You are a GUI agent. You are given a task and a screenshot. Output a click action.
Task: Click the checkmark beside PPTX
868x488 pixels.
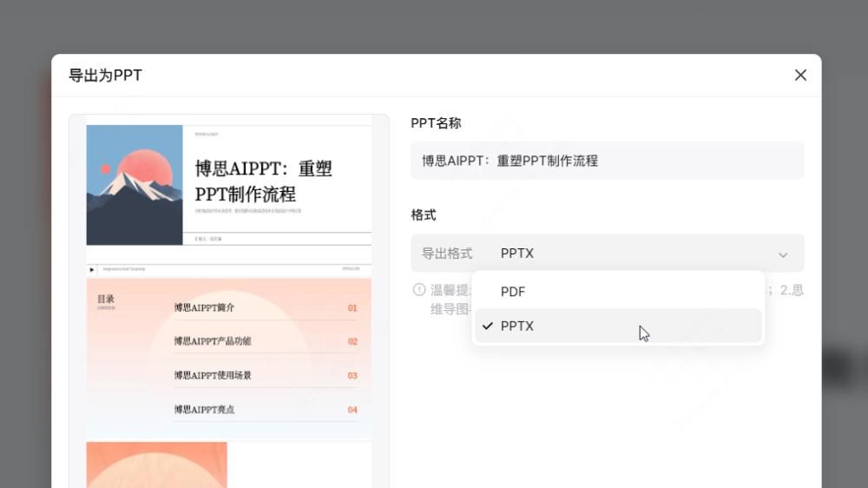[487, 326]
